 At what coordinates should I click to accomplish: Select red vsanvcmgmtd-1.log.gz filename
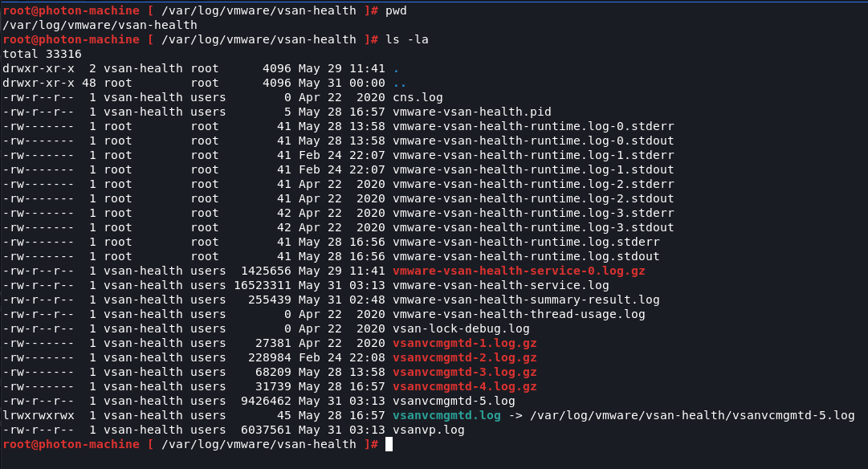click(464, 343)
